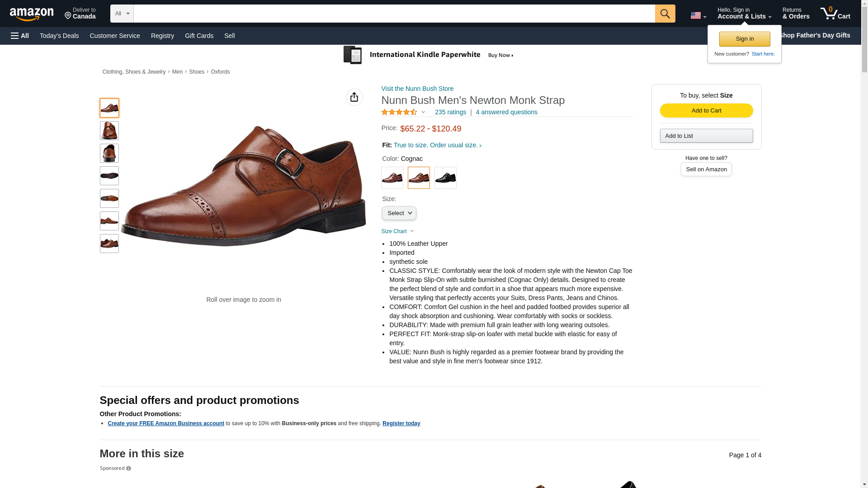Screen dimensions: 868x488
Task: Visit the Nunn Bush Store link
Action: point(417,89)
